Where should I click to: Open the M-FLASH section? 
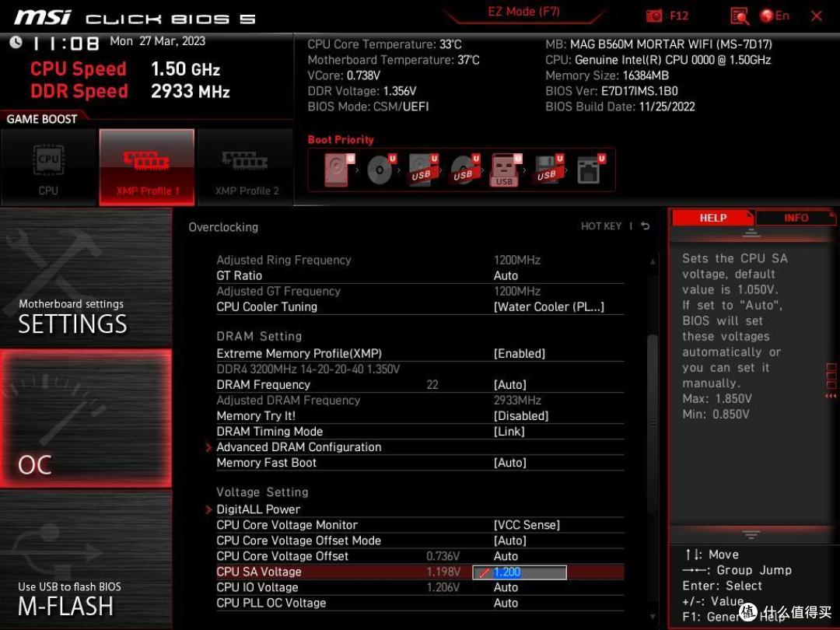coord(86,560)
